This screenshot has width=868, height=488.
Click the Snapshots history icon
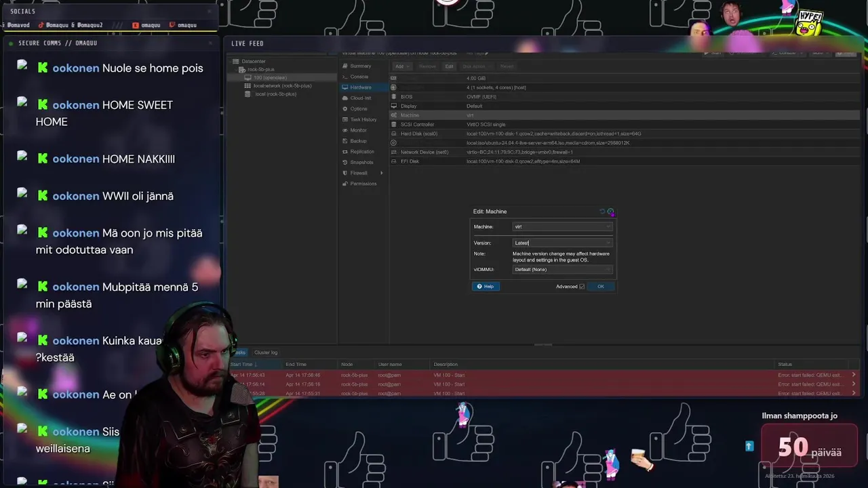click(344, 163)
